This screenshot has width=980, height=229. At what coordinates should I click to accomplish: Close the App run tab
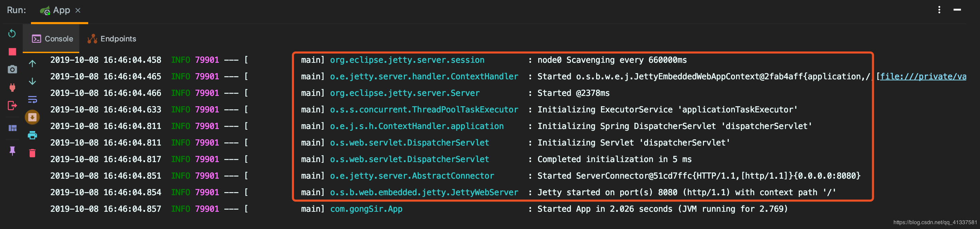point(78,10)
